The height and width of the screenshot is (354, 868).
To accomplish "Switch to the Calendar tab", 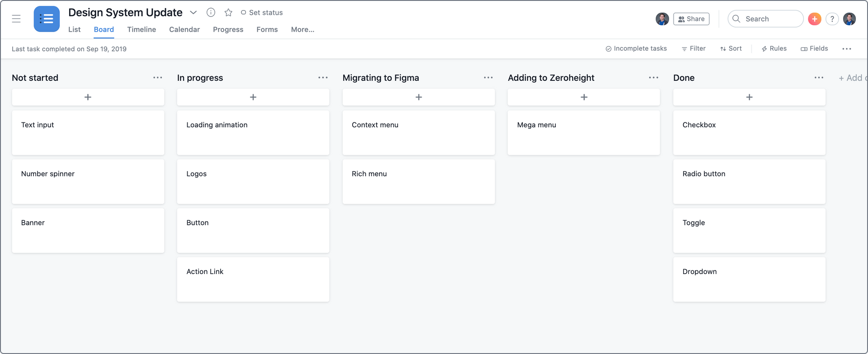I will tap(184, 29).
